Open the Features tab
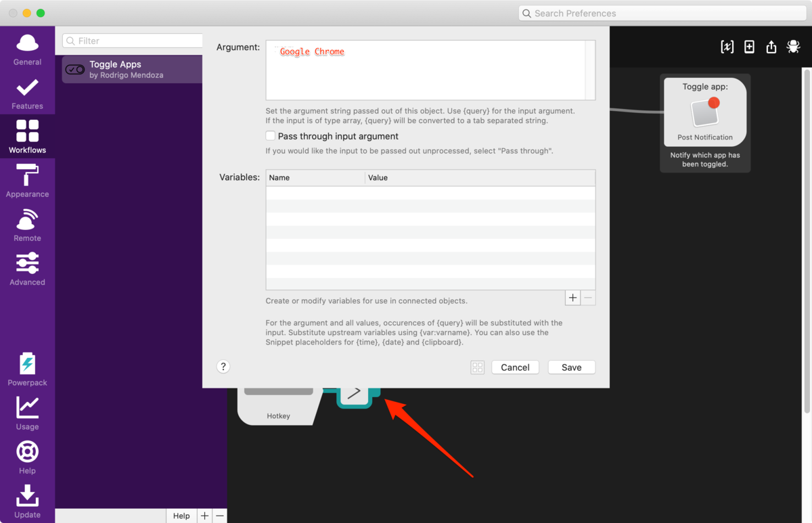Viewport: 812px width, 523px height. coord(27,93)
